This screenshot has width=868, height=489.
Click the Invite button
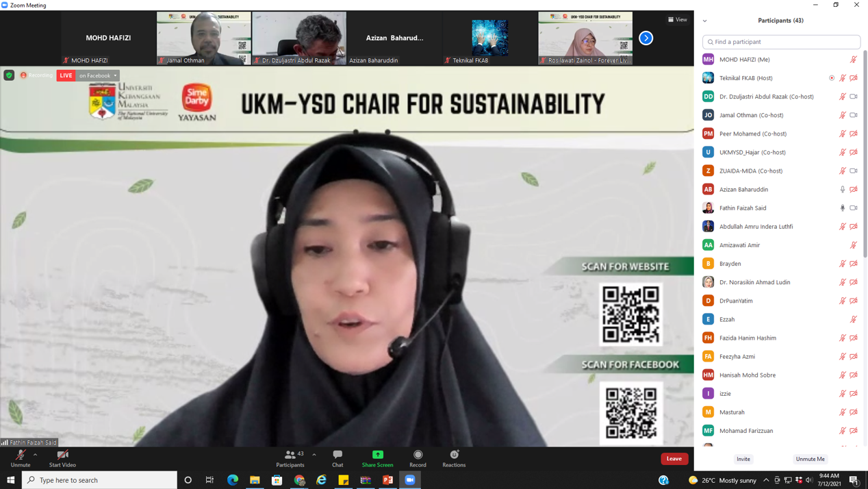click(743, 459)
